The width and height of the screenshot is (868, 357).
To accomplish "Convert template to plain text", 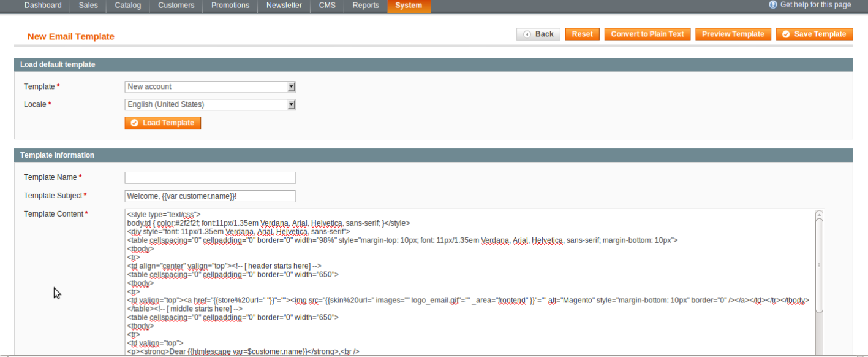I will click(x=647, y=34).
